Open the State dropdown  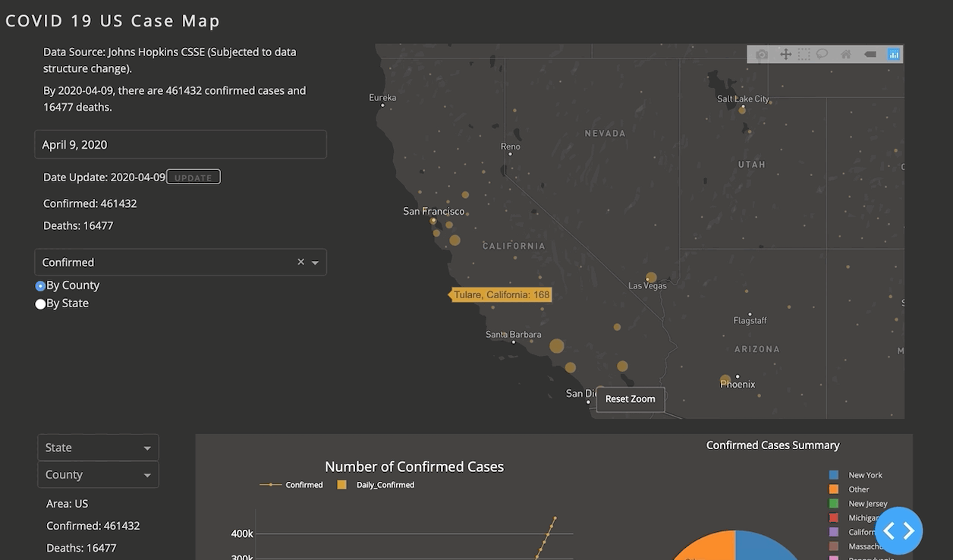[x=98, y=448]
